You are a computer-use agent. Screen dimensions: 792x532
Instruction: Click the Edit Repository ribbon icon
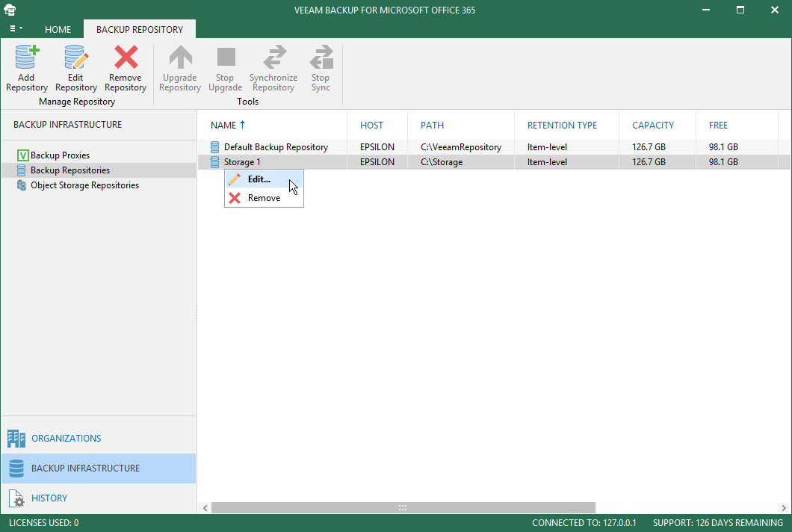pyautogui.click(x=76, y=57)
